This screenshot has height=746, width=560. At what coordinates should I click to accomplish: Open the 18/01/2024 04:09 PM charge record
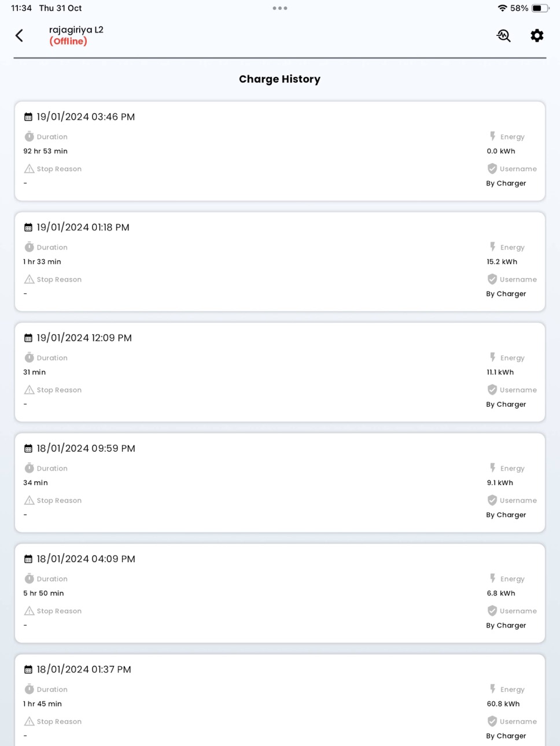click(280, 593)
